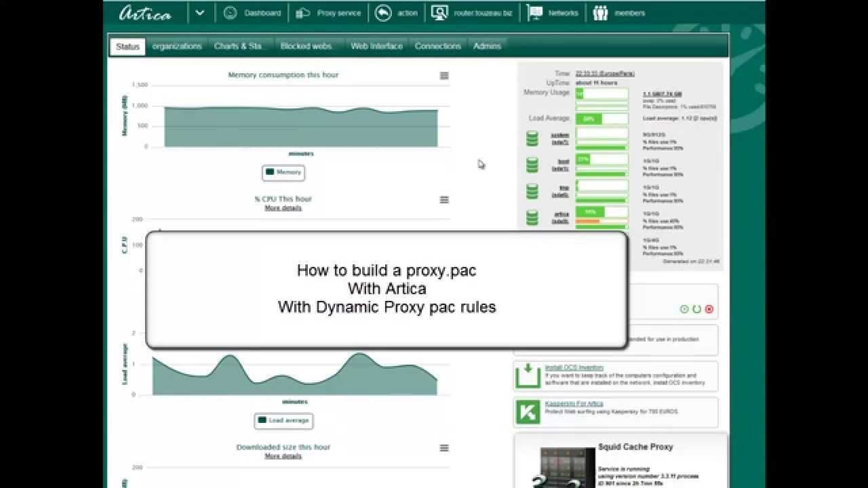This screenshot has width=868, height=488.
Task: Click the UpTime about 11 hours text
Action: tap(597, 83)
